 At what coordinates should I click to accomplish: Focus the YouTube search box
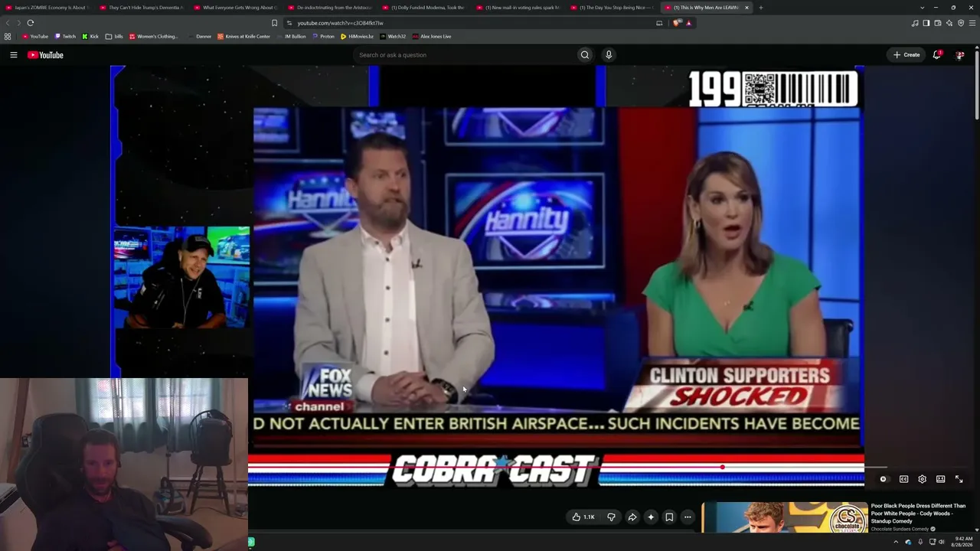pyautogui.click(x=465, y=55)
